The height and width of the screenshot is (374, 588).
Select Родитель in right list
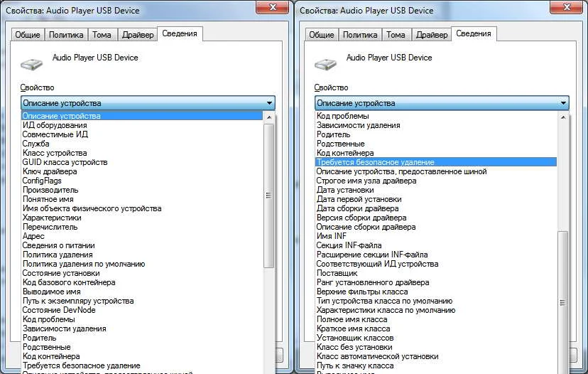click(436, 134)
